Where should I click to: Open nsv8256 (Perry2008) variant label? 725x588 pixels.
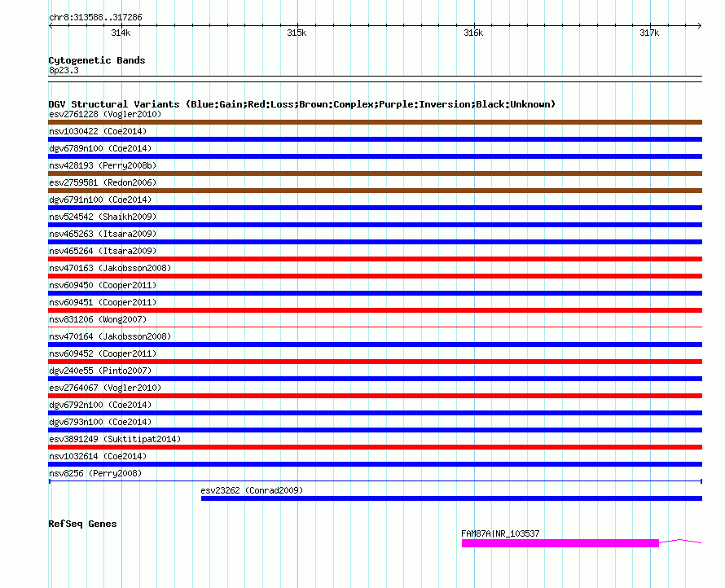95,473
